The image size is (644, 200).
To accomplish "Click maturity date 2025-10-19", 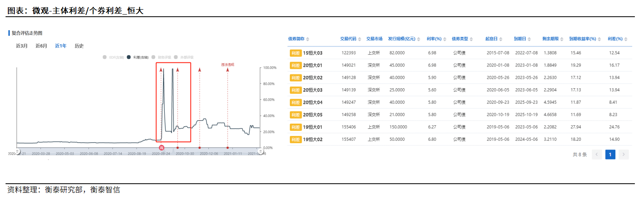I will tap(526, 115).
